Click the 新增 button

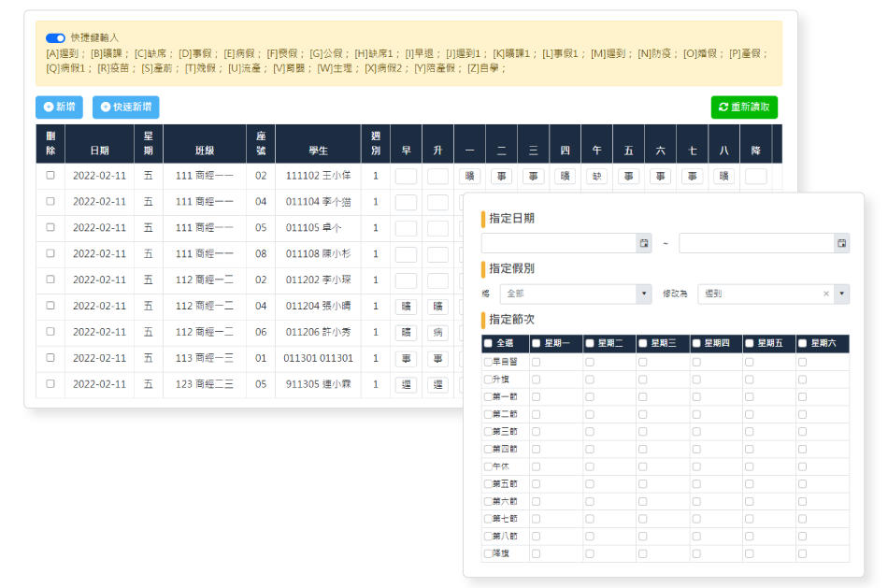pyautogui.click(x=60, y=108)
